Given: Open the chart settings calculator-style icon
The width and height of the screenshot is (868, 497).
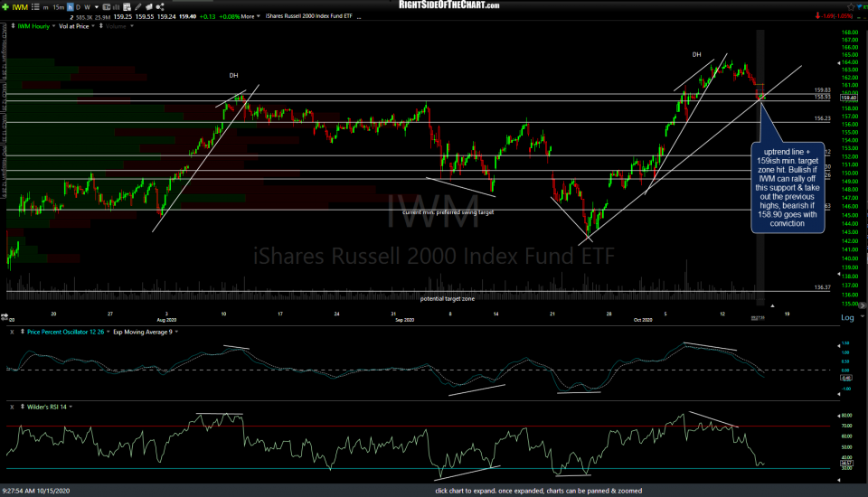Looking at the screenshot, I should [x=127, y=7].
